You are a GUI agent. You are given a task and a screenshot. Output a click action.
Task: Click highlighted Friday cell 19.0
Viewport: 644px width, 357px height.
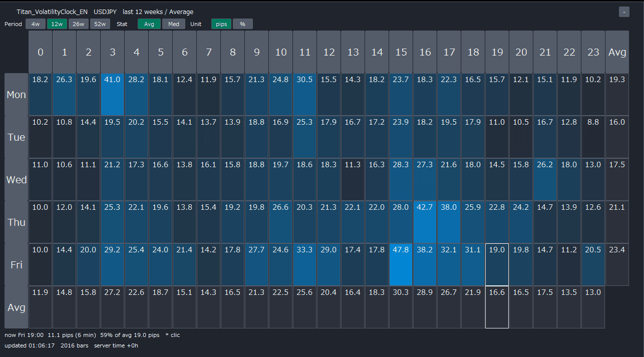pos(497,265)
